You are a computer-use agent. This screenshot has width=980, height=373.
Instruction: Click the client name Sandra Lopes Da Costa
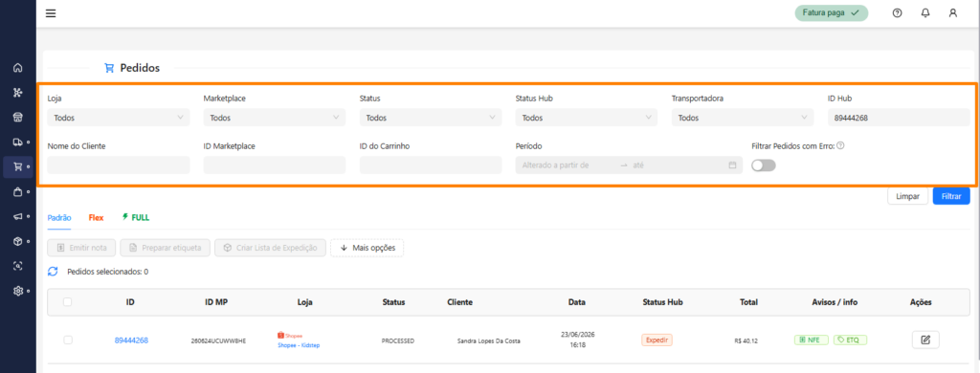(489, 341)
